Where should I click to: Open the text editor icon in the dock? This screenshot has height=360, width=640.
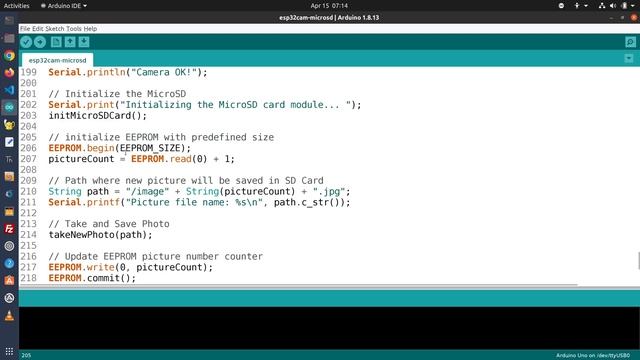point(9,142)
